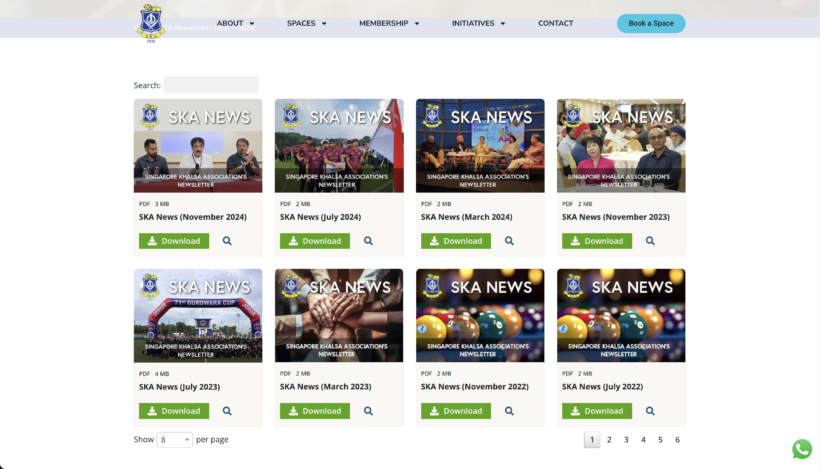Expand the About menu dropdown
Viewport: 820px width, 469px height.
click(x=235, y=23)
